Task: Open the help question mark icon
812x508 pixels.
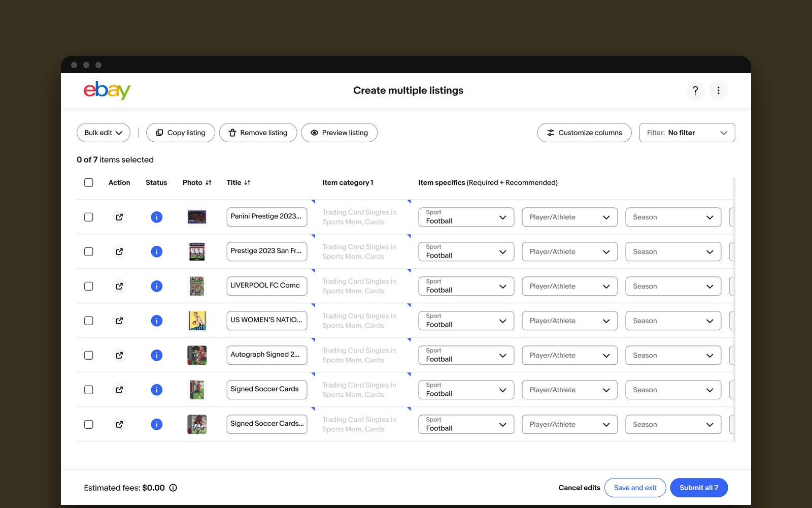Action: pyautogui.click(x=695, y=90)
